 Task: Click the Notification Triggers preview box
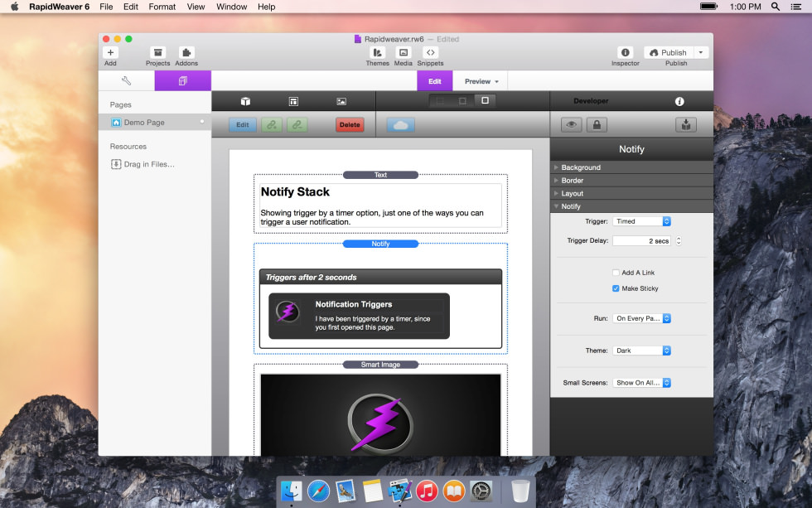pos(359,316)
